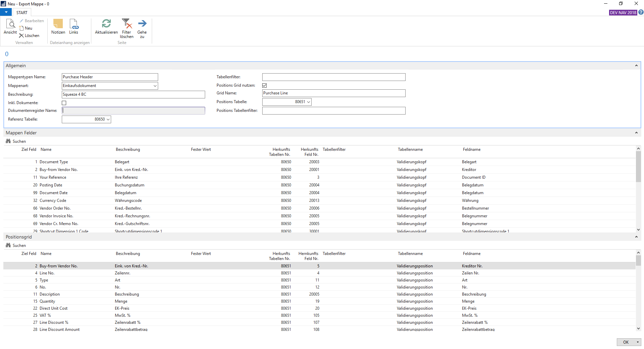
Task: Select the Line Discount % row
Action: point(319,322)
